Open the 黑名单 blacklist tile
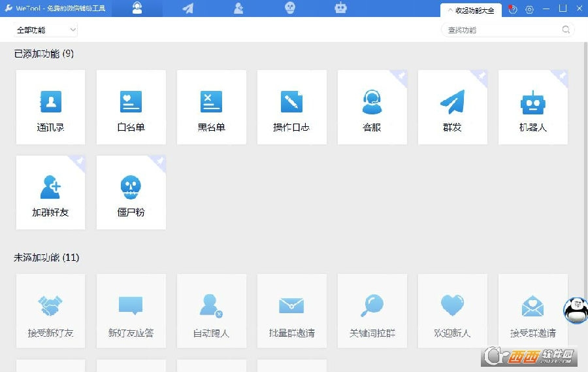This screenshot has width=588, height=372. [x=212, y=107]
